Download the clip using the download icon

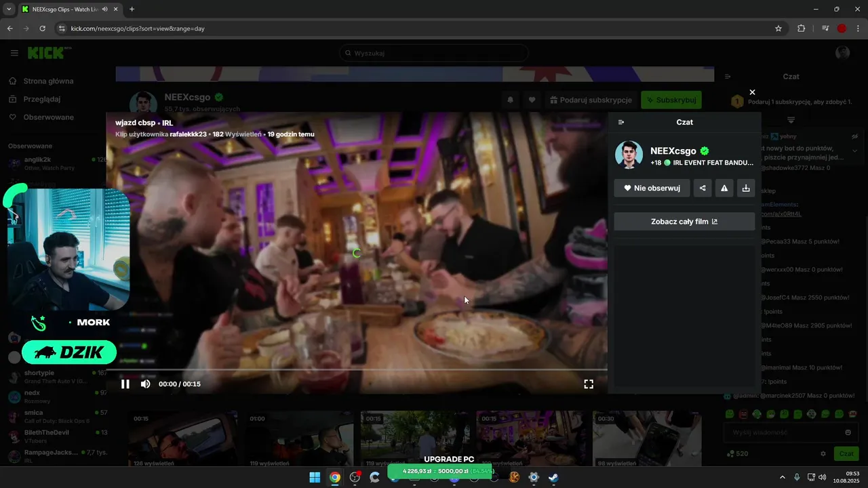(x=746, y=188)
